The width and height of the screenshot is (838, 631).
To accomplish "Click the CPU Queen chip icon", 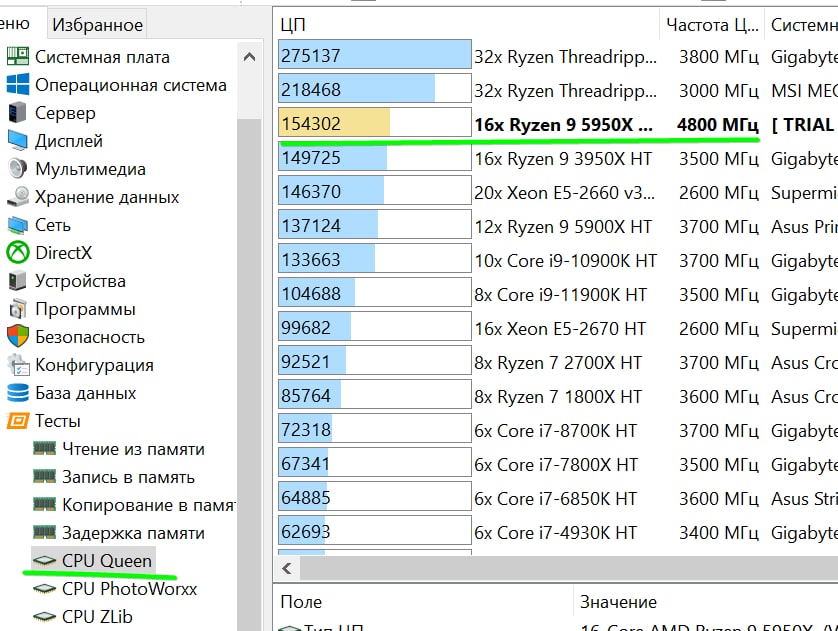I will click(x=44, y=560).
